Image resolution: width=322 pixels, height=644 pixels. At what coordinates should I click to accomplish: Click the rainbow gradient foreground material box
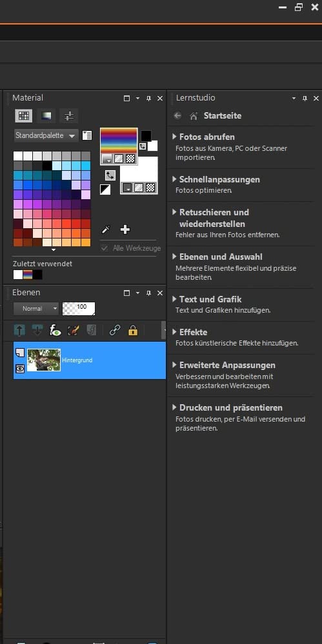pyautogui.click(x=119, y=141)
